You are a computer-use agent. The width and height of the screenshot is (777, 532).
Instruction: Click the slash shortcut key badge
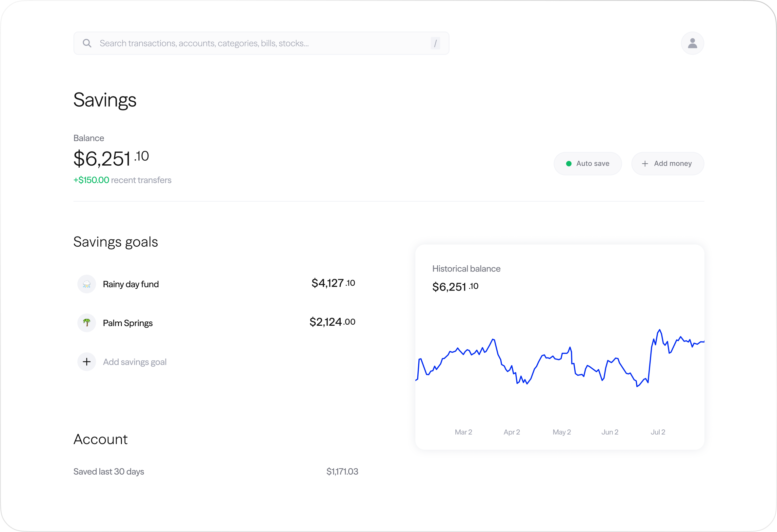tap(435, 43)
